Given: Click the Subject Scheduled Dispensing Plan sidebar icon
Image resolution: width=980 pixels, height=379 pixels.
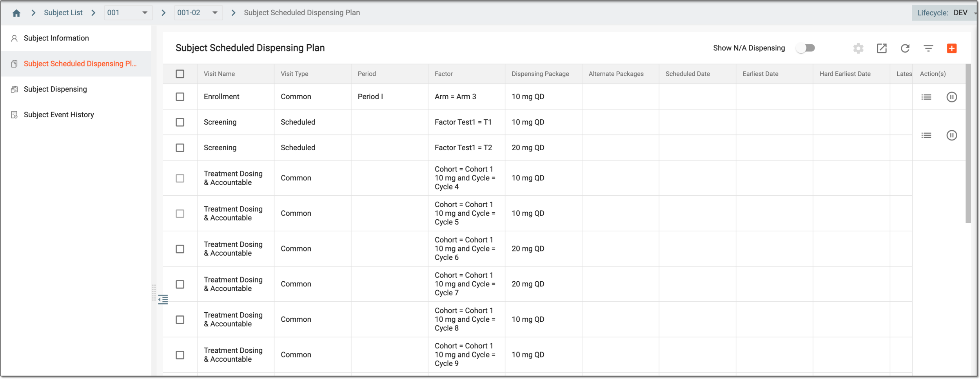Looking at the screenshot, I should (15, 64).
